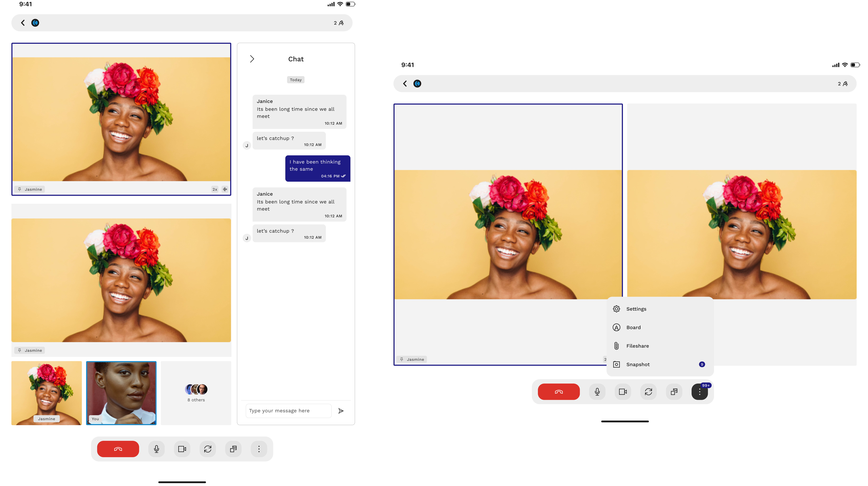Viewport: 868px width, 486px height.
Task: End call with left red hang-up button
Action: (118, 449)
